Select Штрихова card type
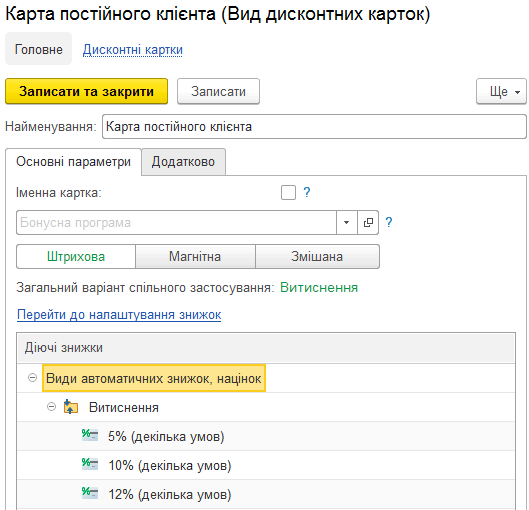529x510 pixels. point(76,257)
